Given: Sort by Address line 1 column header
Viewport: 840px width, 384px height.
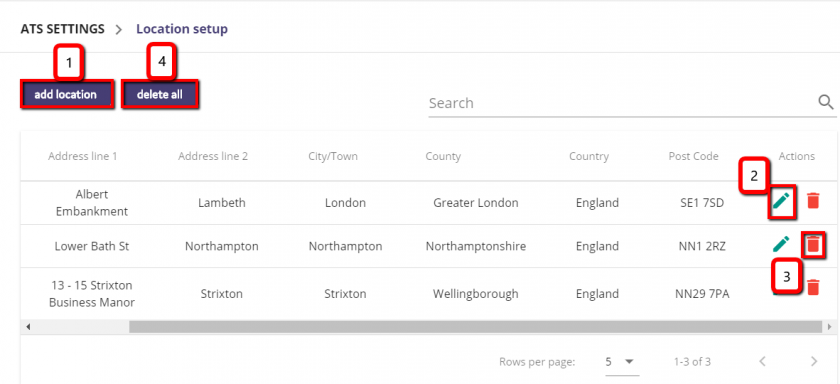Looking at the screenshot, I should [82, 156].
